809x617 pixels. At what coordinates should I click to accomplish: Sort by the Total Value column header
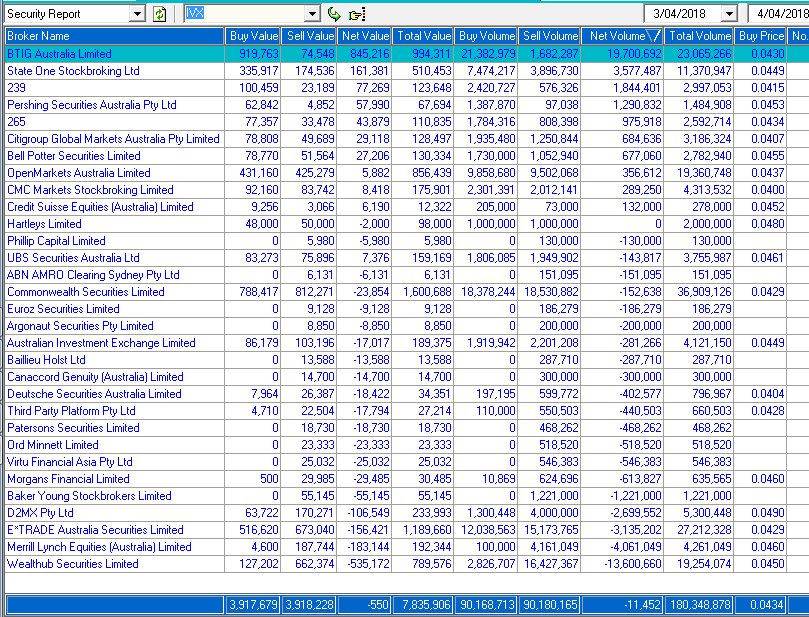423,36
